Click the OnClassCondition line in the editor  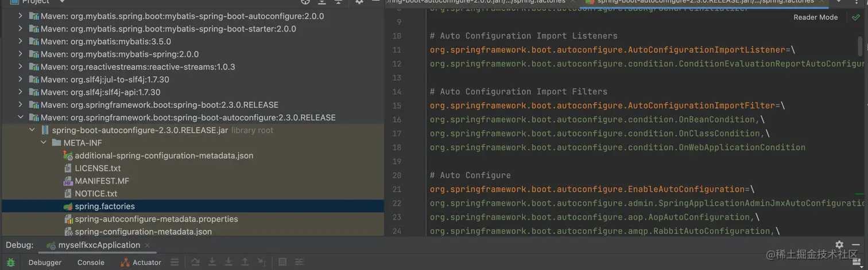(600, 134)
